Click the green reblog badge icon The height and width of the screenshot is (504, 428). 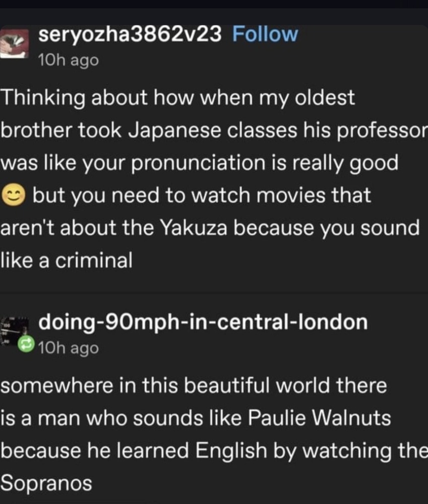point(26,344)
